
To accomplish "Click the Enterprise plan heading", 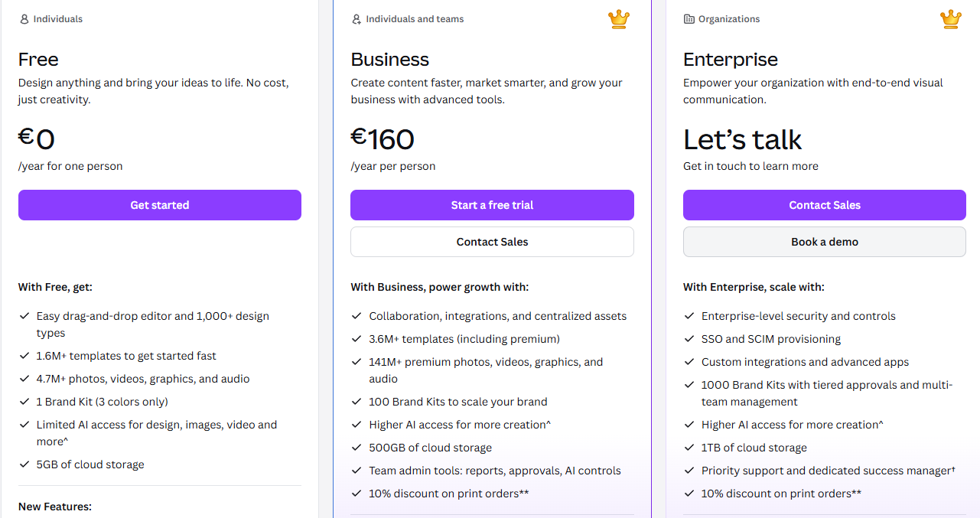I will pyautogui.click(x=731, y=60).
